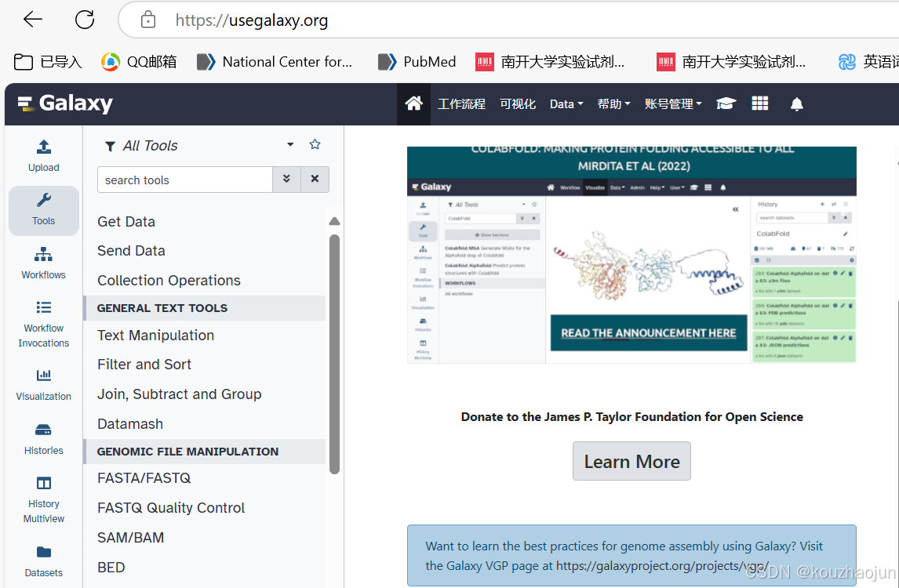Screen dimensions: 899x588
Task: Click GENOMIC FILE MANIPULATION header
Action: click(205, 452)
